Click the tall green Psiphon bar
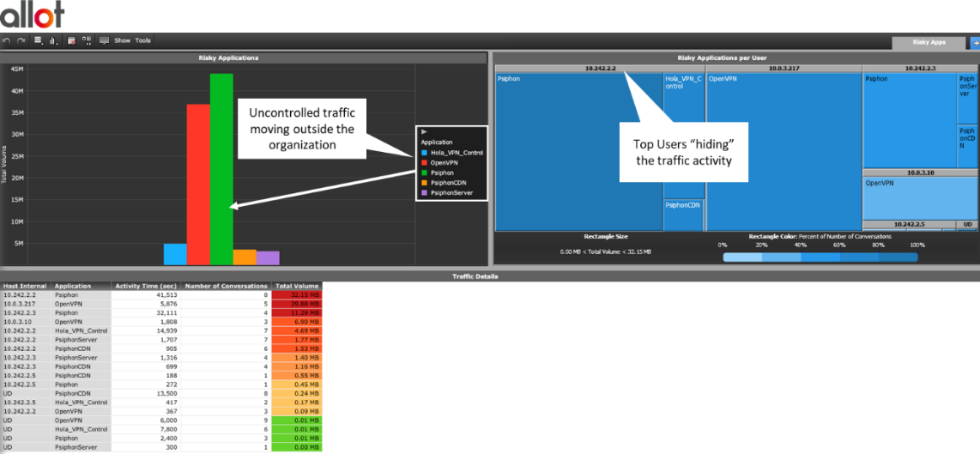The image size is (980, 454). 221,169
